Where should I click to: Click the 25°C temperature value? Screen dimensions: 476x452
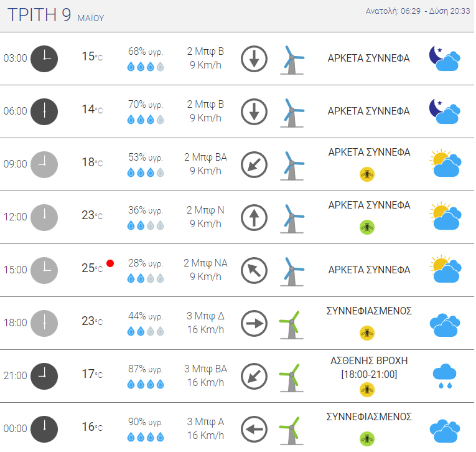coord(92,268)
